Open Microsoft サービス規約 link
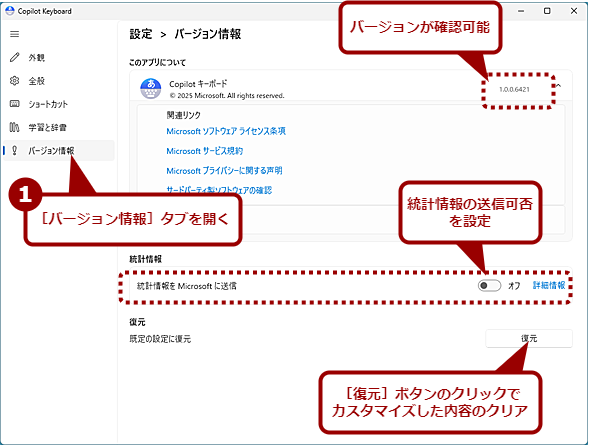Screen dimensions: 589x446 (204, 151)
